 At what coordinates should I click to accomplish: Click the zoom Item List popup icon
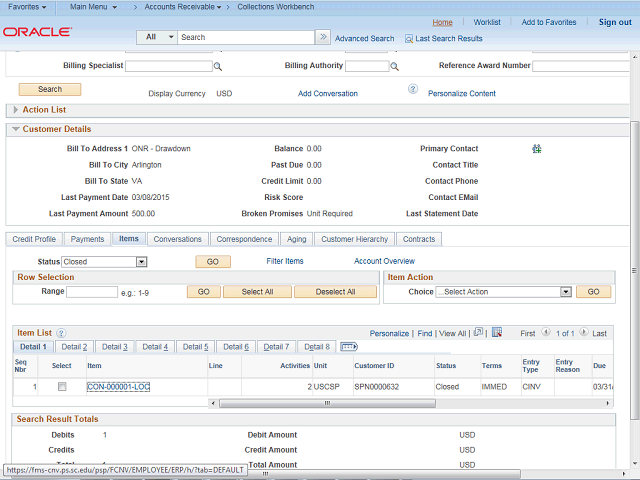[x=478, y=332]
